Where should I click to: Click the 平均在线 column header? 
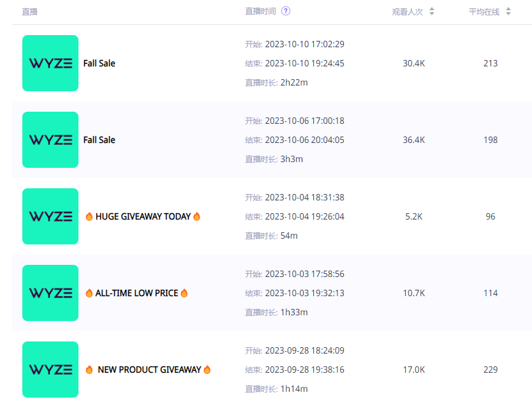click(484, 12)
